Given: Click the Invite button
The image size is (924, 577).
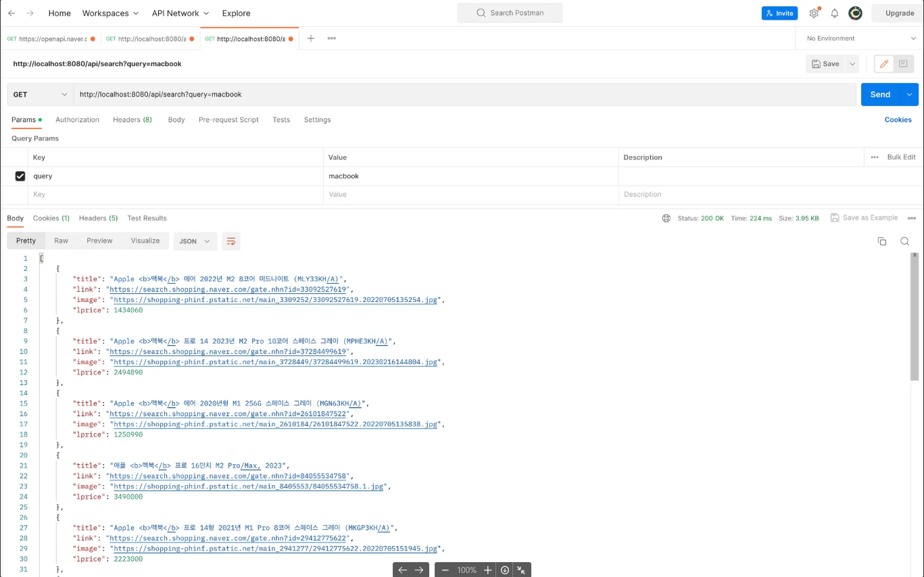Looking at the screenshot, I should (779, 13).
